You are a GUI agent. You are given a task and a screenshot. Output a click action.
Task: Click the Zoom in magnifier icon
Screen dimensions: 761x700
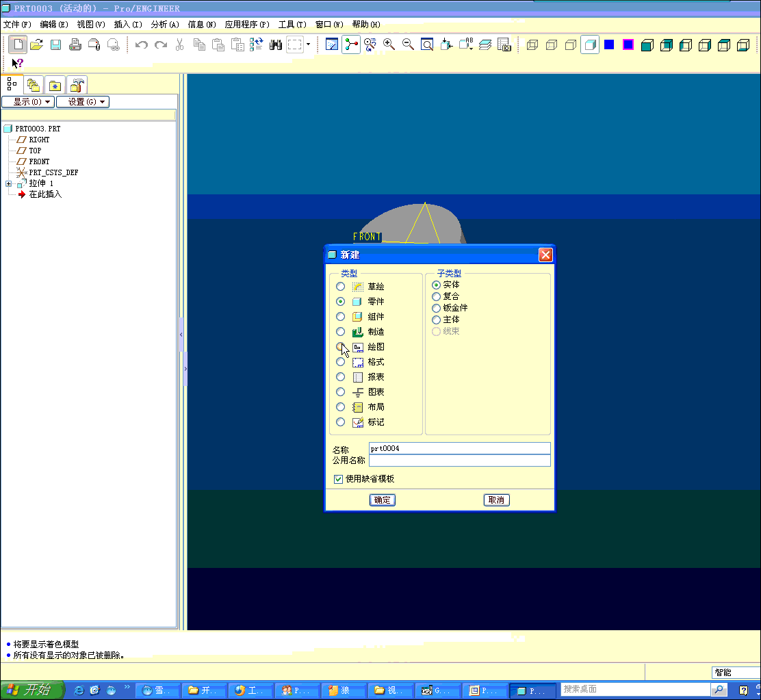[389, 44]
